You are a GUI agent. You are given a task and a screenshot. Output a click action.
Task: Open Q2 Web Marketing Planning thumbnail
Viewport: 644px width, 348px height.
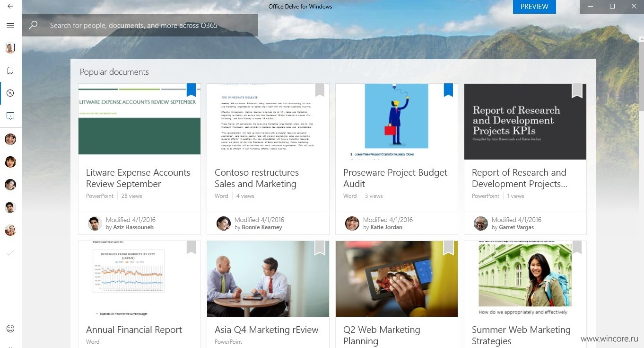pyautogui.click(x=397, y=279)
